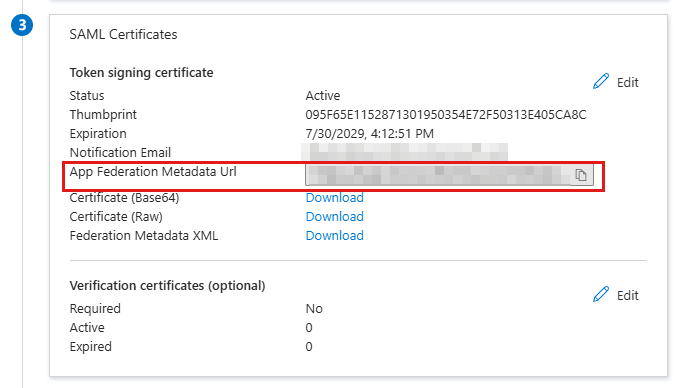Click the Verification certificates (optional) heading

(167, 286)
